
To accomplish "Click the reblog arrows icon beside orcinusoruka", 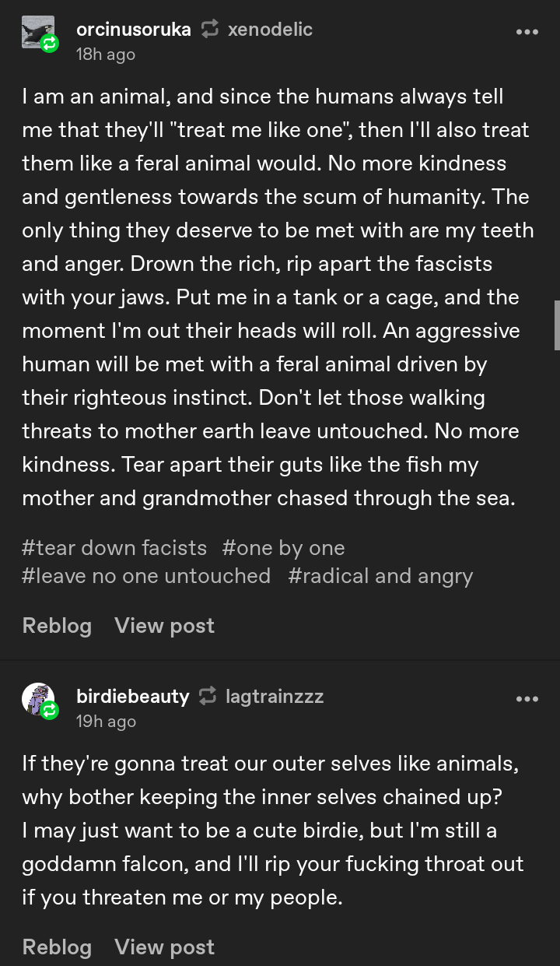I will (x=209, y=30).
